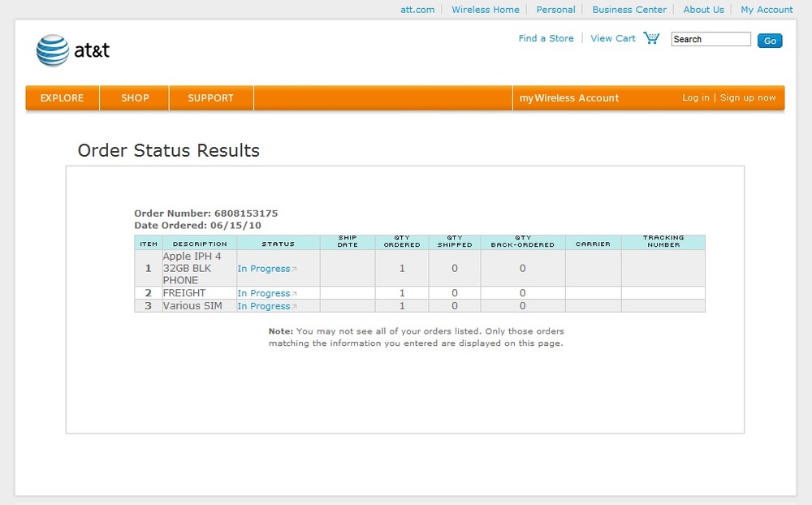Open In Progress status for FREIGHT item
This screenshot has width=812, height=505.
click(x=264, y=293)
